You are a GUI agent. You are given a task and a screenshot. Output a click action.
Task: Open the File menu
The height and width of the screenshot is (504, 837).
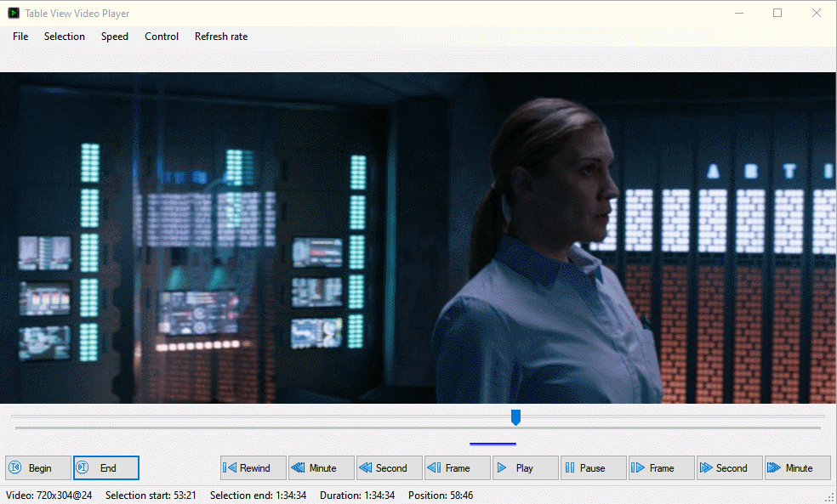pos(20,37)
